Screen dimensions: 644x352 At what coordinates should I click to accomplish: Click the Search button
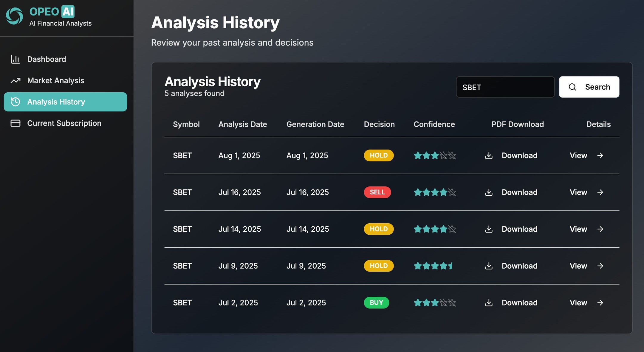(x=589, y=87)
